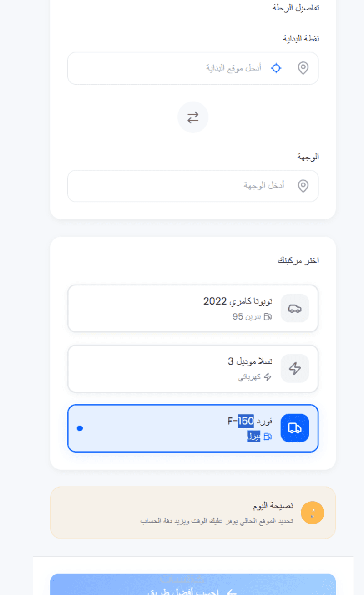Click the Toyota Camry car icon
The width and height of the screenshot is (364, 595).
(x=295, y=308)
